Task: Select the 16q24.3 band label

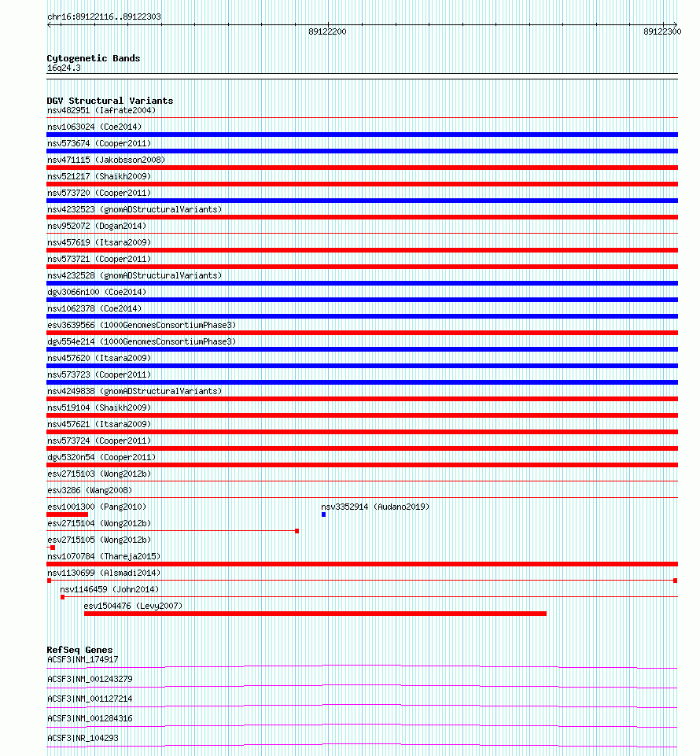Action: pyautogui.click(x=64, y=68)
